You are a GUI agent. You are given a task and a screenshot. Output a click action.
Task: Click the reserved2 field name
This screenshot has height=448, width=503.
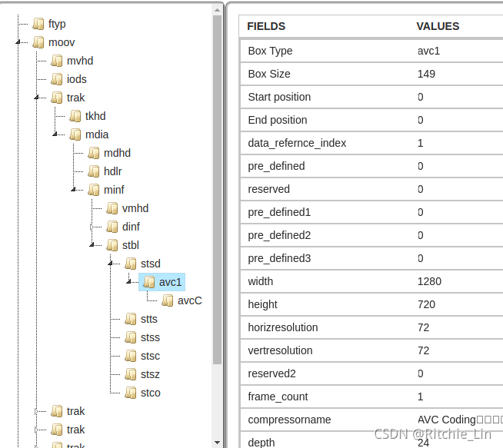(x=271, y=373)
